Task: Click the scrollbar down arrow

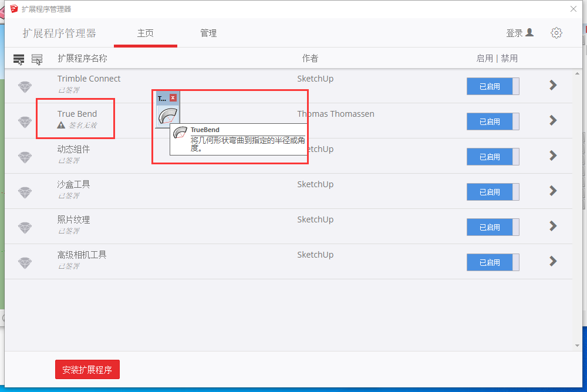Action: [577, 346]
